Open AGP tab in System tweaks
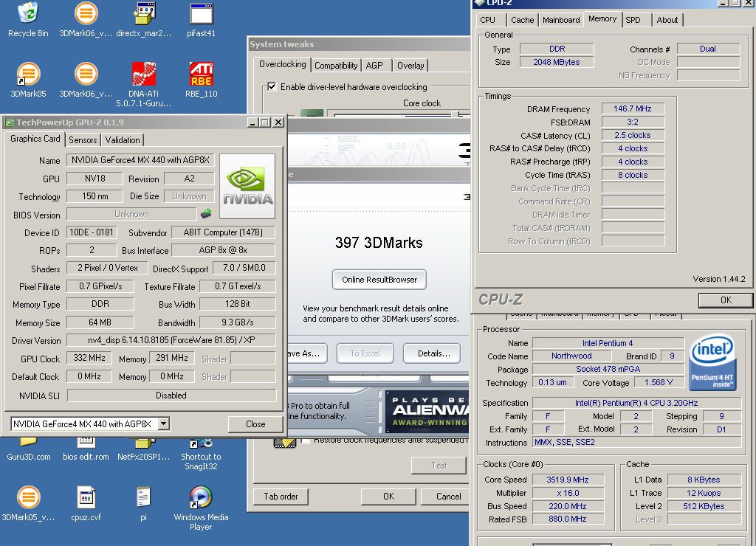The height and width of the screenshot is (546, 756). pyautogui.click(x=374, y=66)
